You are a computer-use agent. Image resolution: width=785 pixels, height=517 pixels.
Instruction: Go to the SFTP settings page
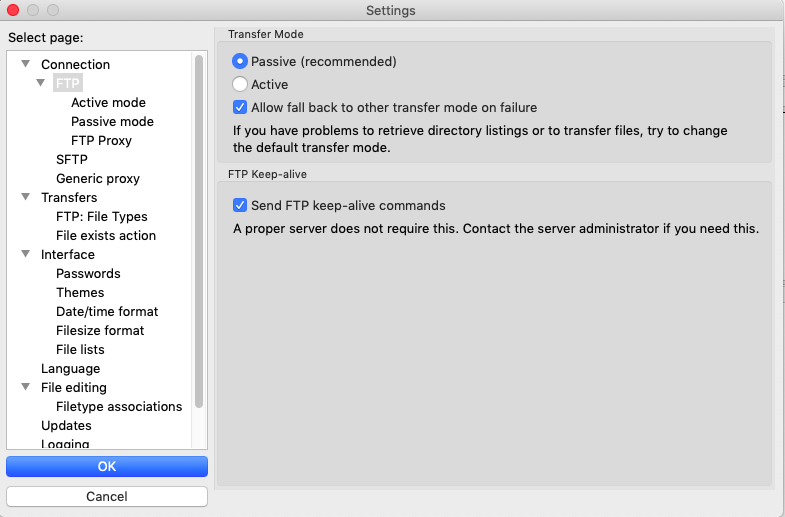(72, 159)
